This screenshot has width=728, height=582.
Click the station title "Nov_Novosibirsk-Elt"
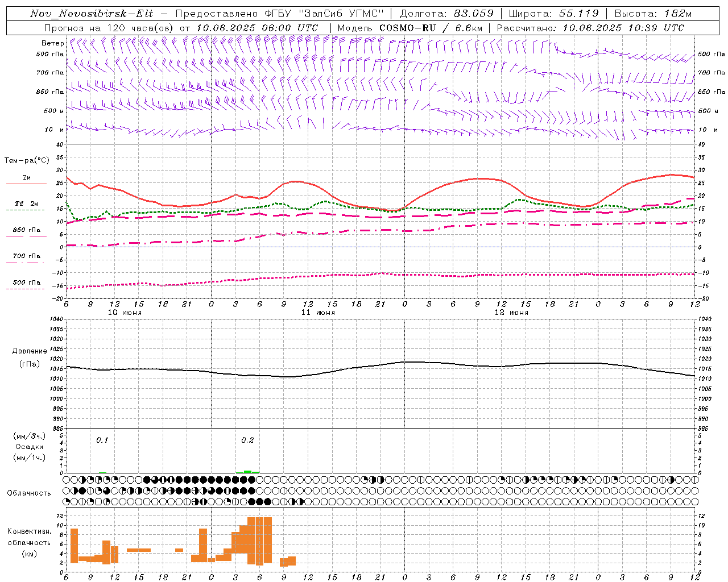pos(92,14)
